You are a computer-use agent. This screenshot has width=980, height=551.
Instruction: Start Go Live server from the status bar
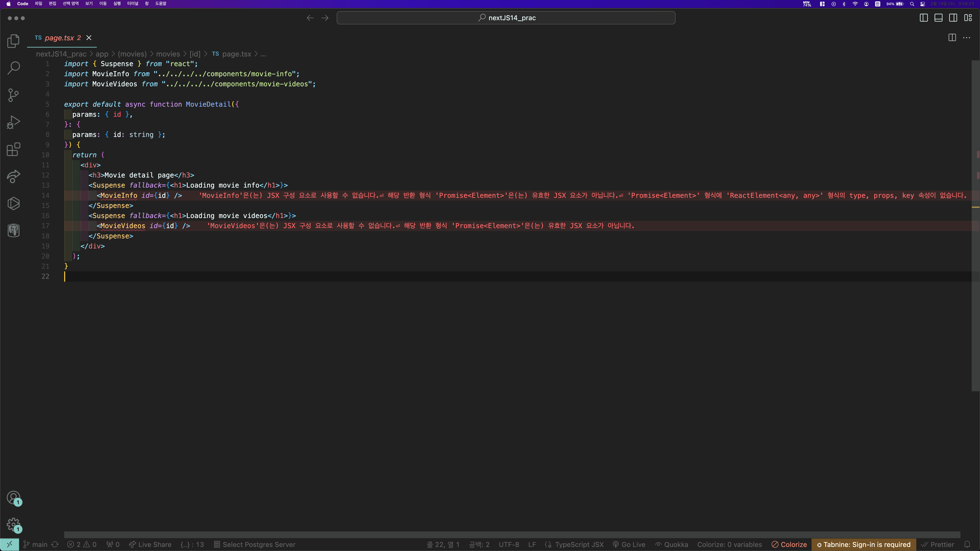click(629, 544)
